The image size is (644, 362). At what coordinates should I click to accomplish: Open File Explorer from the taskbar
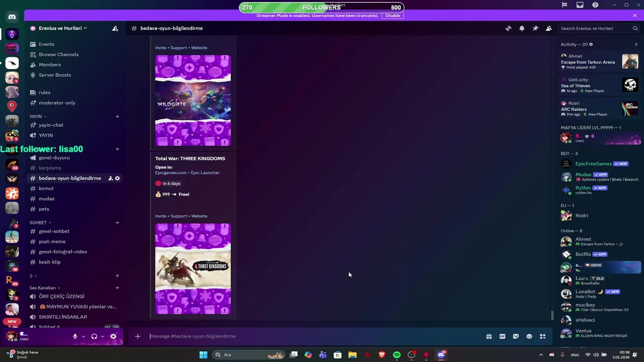[352, 355]
